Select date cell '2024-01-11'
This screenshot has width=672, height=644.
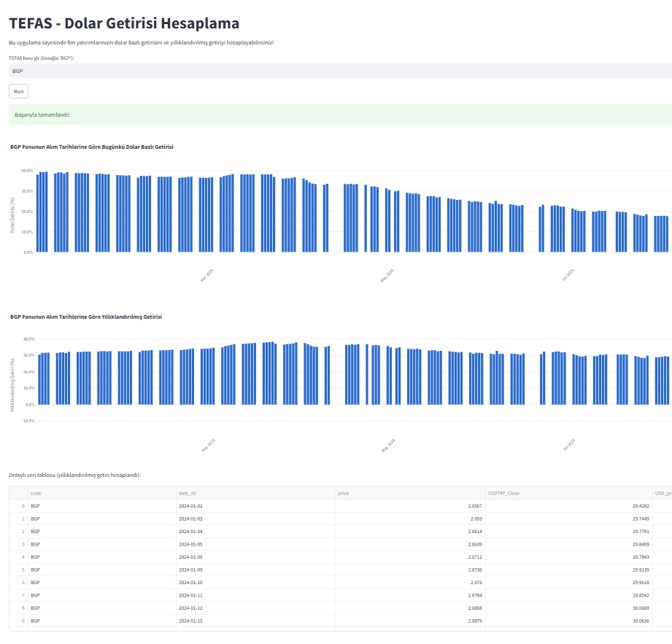click(x=255, y=595)
